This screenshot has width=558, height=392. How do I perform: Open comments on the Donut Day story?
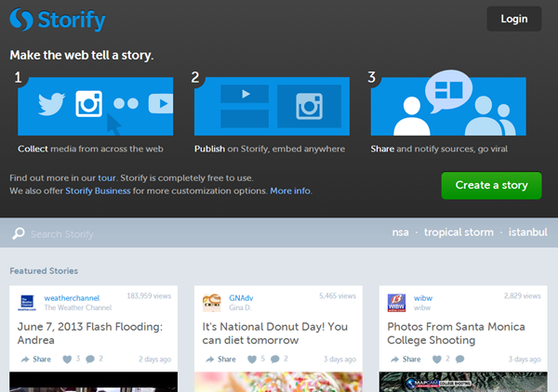274,359
